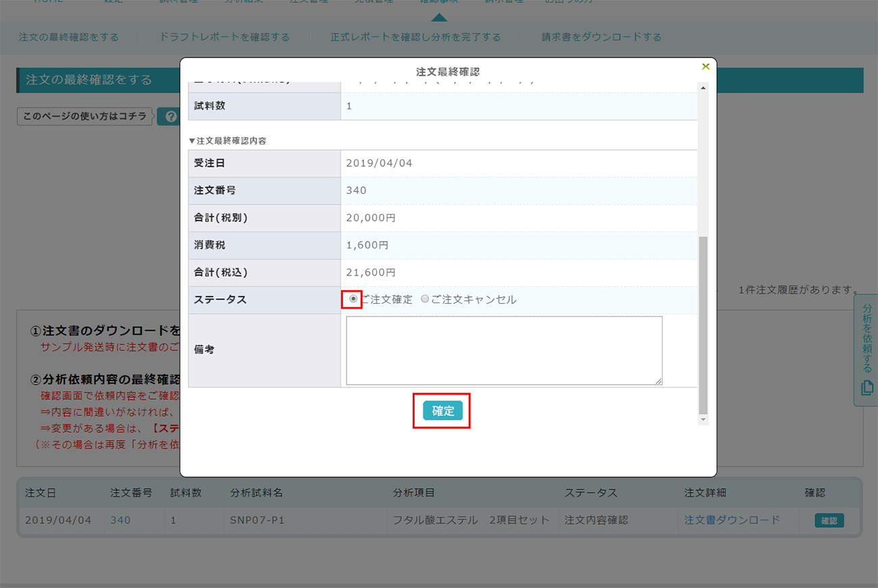Click the フタル酸エステル 2項目セット cell
Viewport: 878px width, 588px height.
pos(471,520)
